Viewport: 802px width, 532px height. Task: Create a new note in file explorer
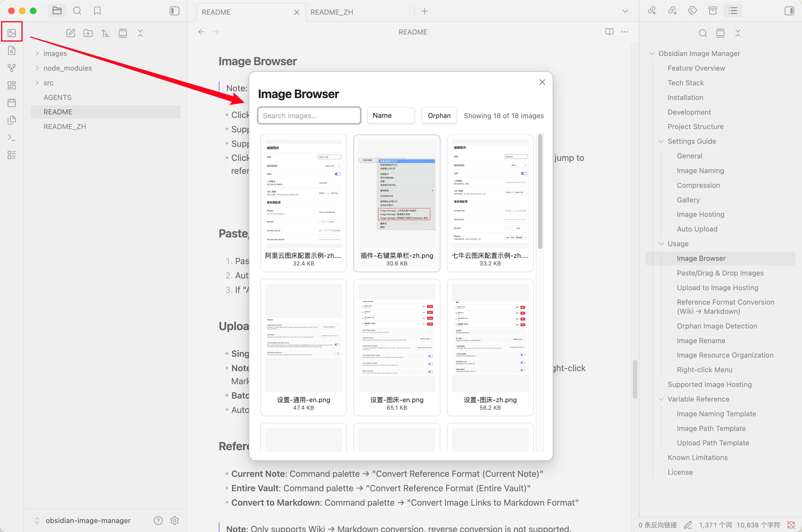coord(71,33)
